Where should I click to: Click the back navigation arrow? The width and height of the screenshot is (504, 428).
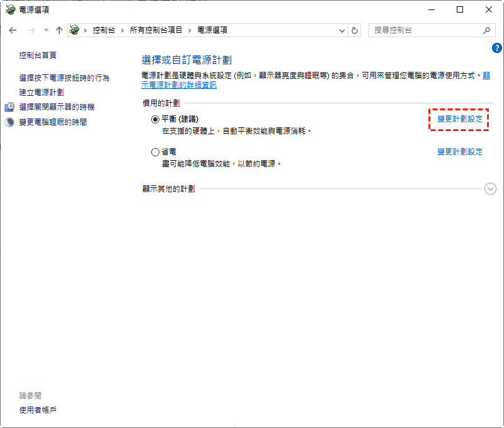tap(13, 30)
